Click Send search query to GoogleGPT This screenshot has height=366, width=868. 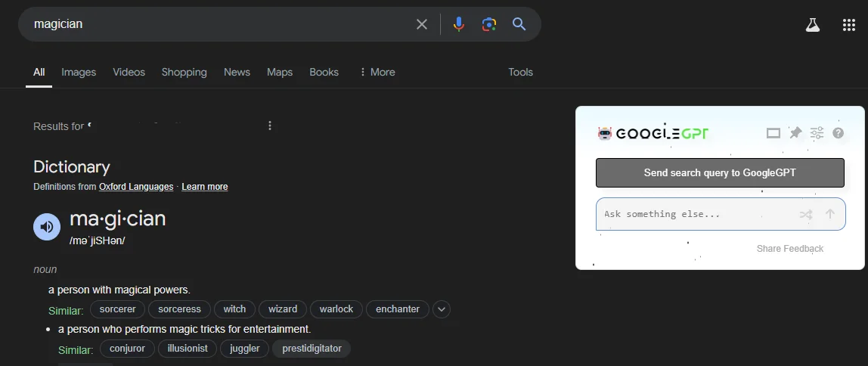pos(720,172)
